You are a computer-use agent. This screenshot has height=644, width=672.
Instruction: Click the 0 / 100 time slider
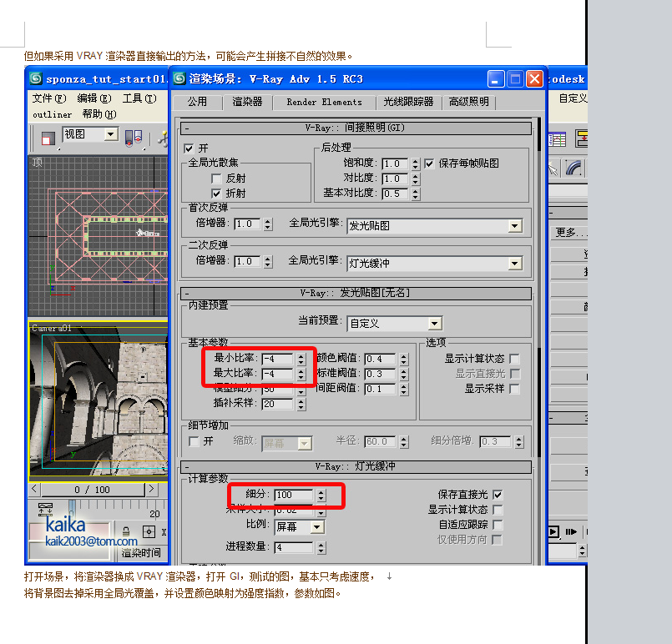tap(93, 490)
